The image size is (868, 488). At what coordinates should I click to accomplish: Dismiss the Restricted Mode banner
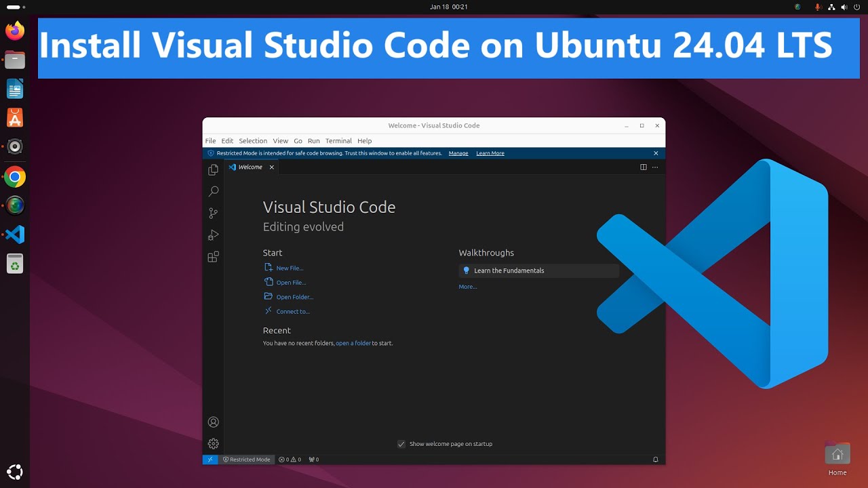click(x=656, y=153)
